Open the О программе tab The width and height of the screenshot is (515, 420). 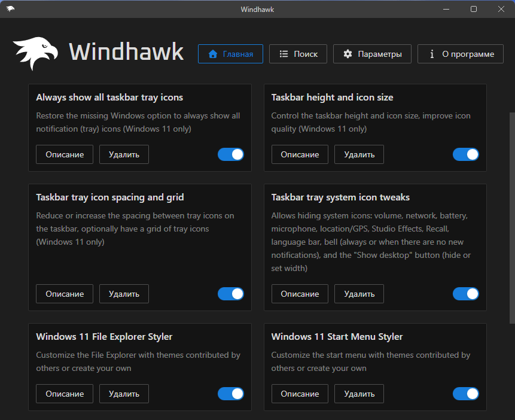460,54
